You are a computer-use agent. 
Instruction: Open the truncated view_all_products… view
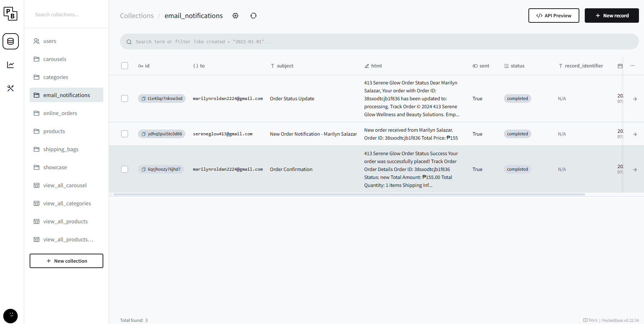click(x=66, y=240)
